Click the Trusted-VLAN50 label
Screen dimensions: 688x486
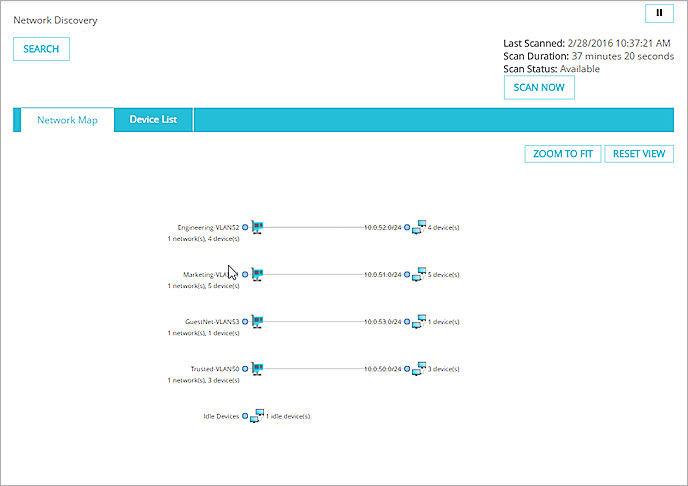click(215, 369)
